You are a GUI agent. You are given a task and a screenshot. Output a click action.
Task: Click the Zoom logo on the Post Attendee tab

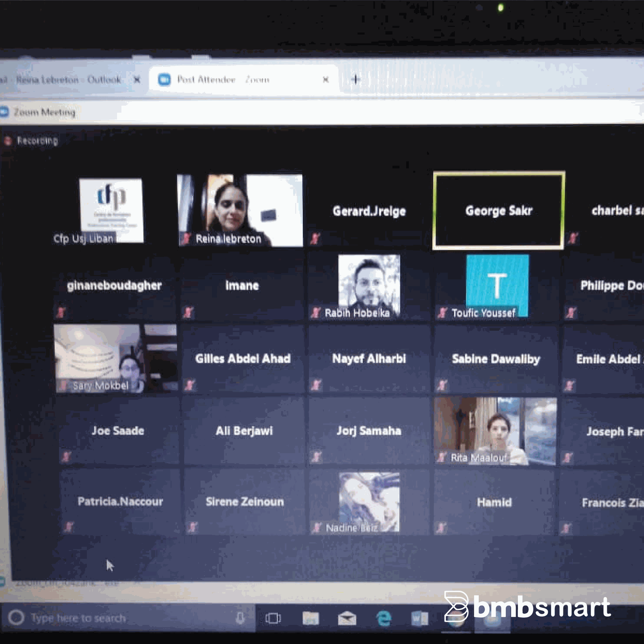click(x=164, y=79)
